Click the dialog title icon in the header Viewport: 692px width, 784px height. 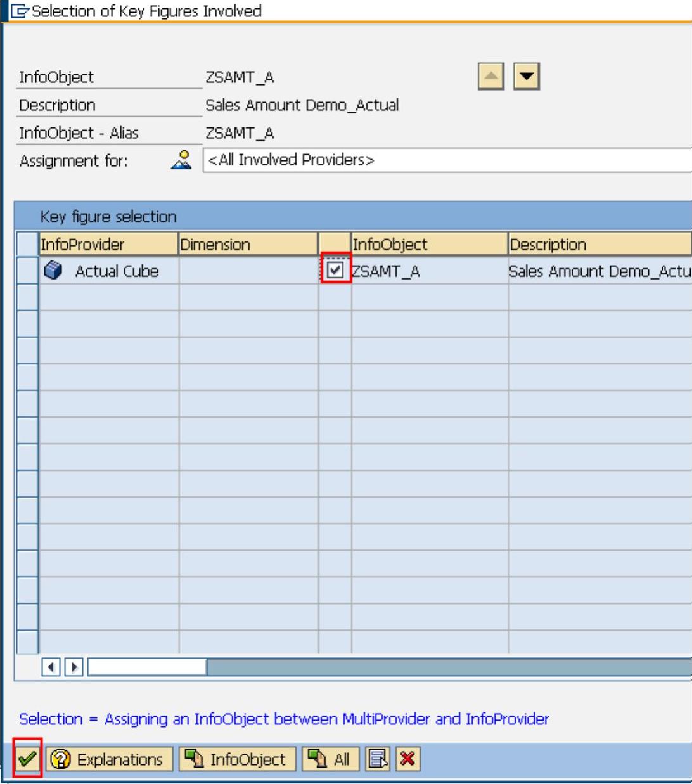(x=20, y=11)
